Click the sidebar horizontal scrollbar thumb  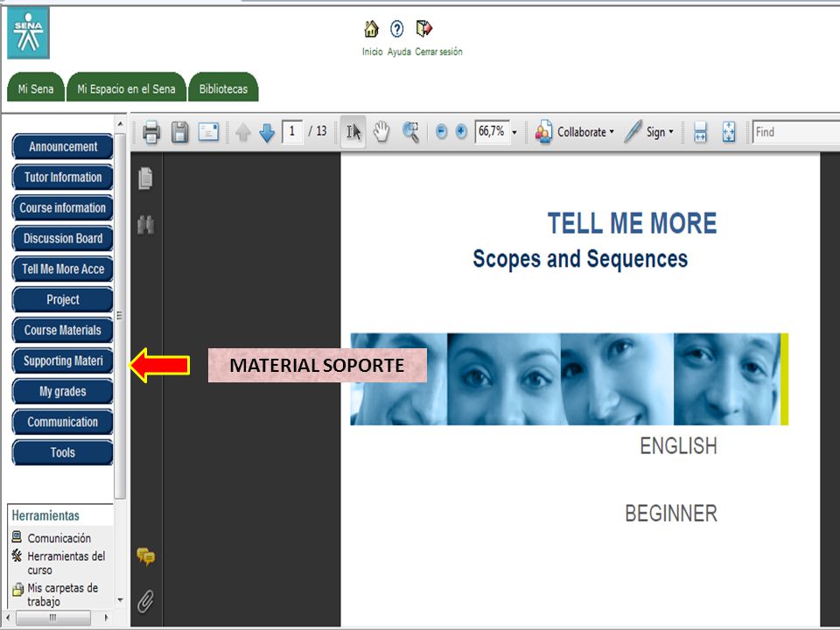click(x=53, y=618)
